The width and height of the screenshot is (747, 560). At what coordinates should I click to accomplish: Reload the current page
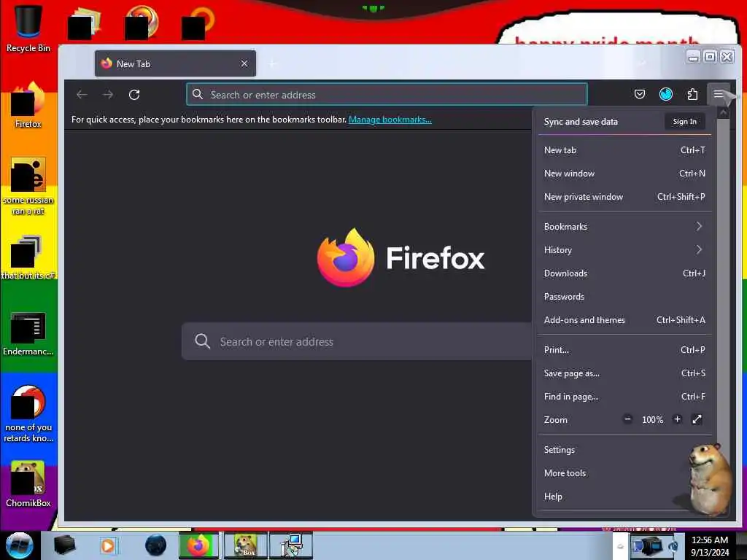134,95
